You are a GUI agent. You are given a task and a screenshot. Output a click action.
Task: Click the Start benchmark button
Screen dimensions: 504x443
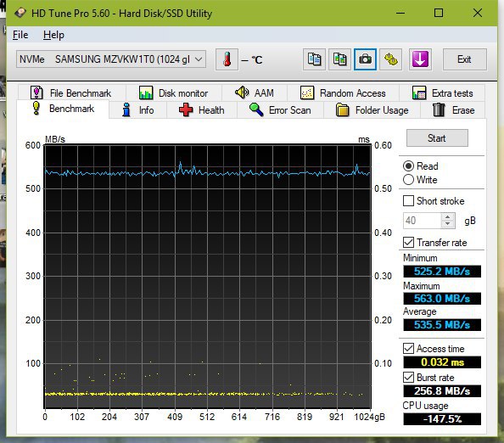pos(437,138)
